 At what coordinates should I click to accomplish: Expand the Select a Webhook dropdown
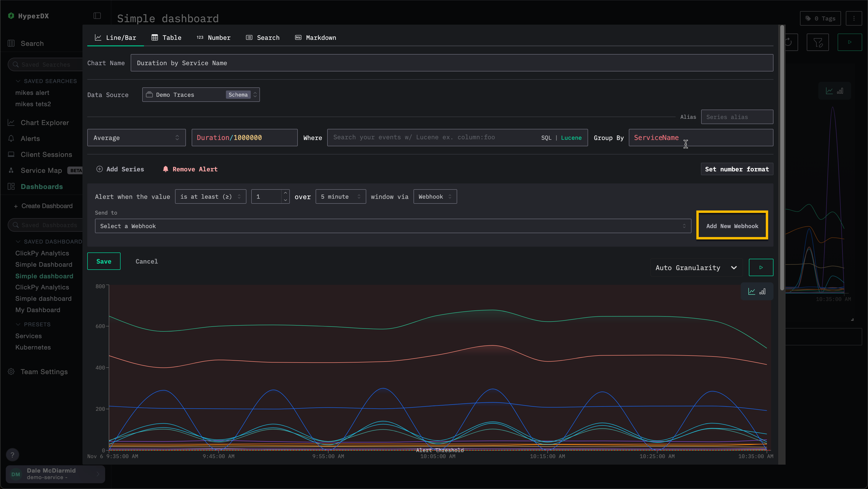[393, 226]
